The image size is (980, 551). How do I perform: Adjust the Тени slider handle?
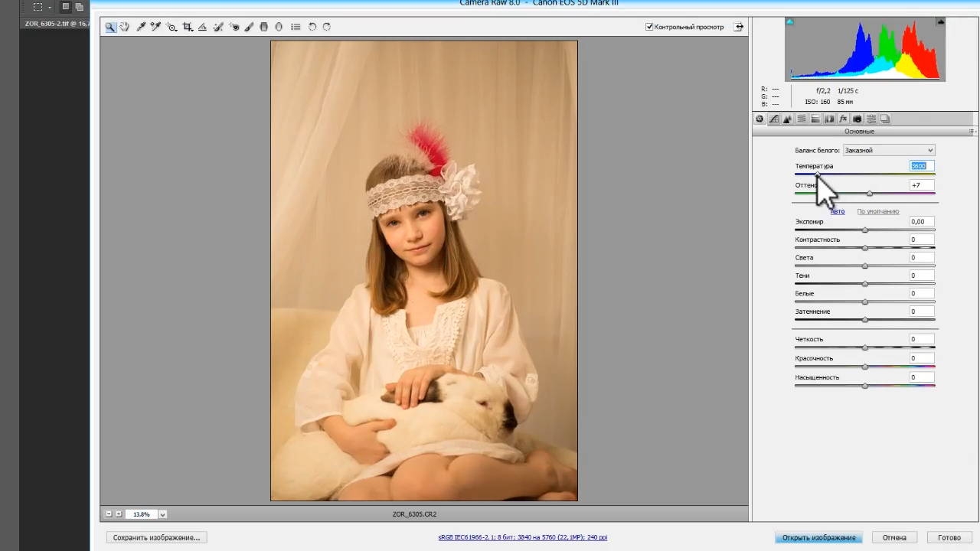pos(865,284)
